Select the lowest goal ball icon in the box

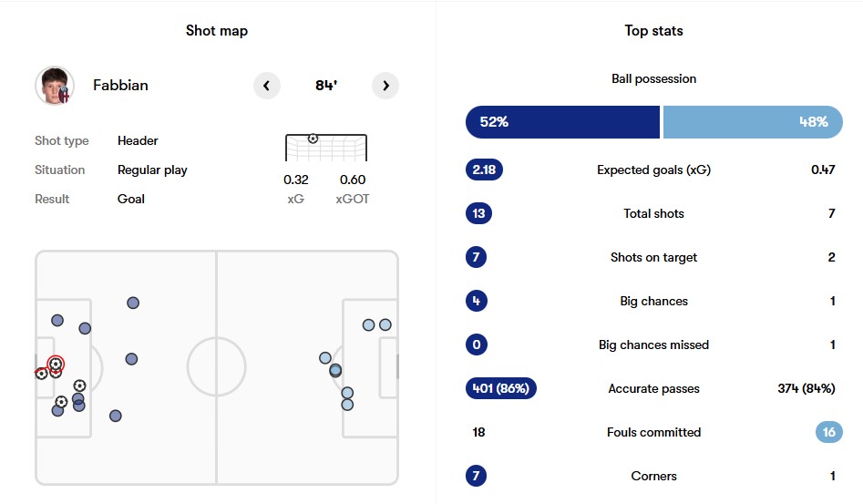(x=61, y=402)
